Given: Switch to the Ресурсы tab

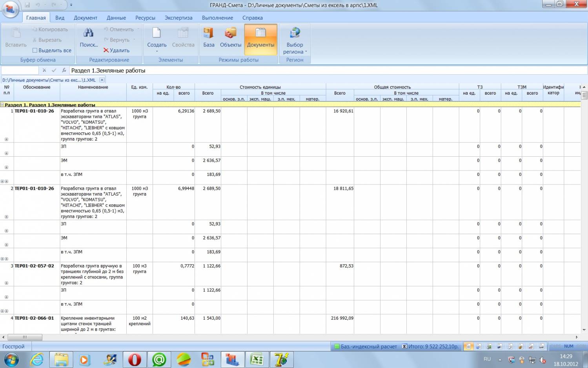Looking at the screenshot, I should 145,18.
